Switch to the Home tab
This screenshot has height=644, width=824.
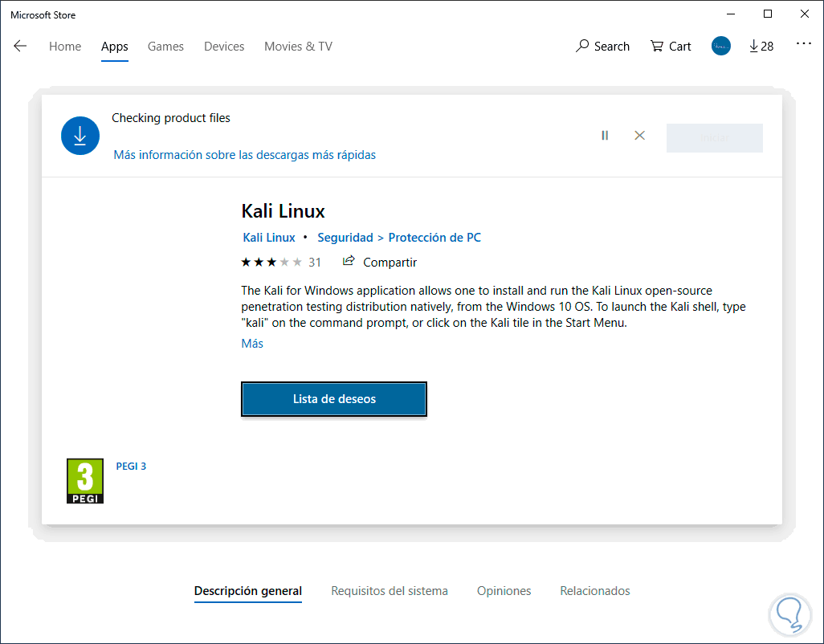[65, 47]
